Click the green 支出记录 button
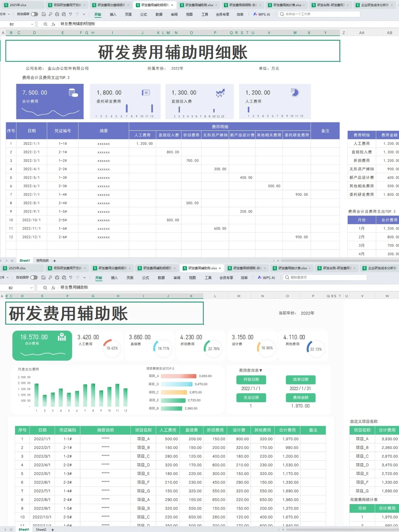The height and width of the screenshot is (532, 399). pos(251,398)
